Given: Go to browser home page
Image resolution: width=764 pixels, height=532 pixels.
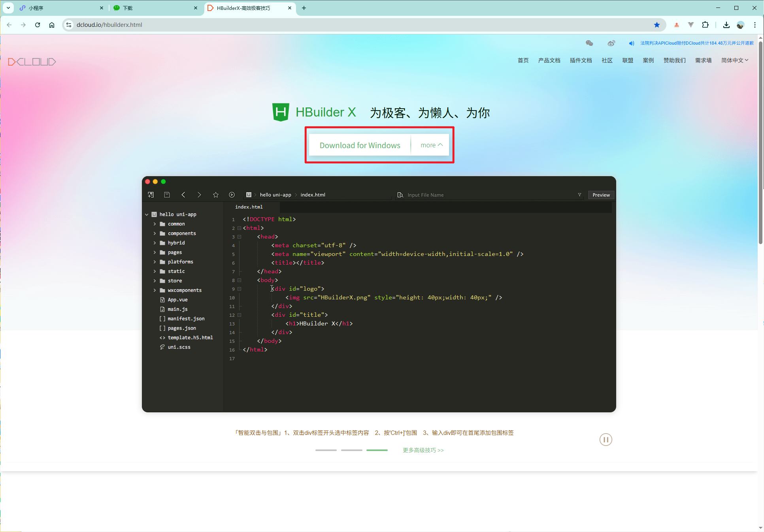Looking at the screenshot, I should point(52,25).
